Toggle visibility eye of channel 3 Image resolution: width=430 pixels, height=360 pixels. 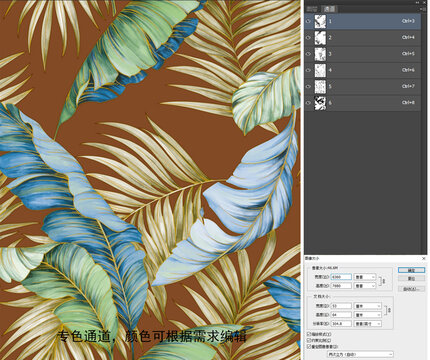[x=308, y=54]
